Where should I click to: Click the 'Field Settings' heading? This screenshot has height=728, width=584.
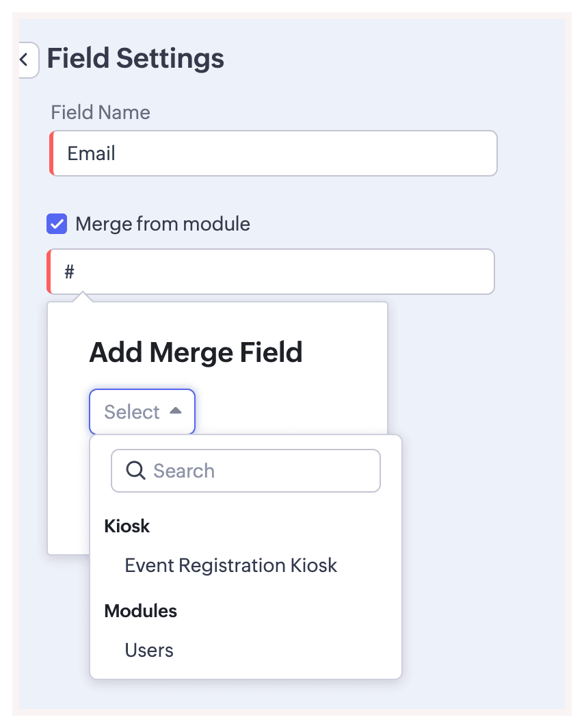click(x=135, y=59)
